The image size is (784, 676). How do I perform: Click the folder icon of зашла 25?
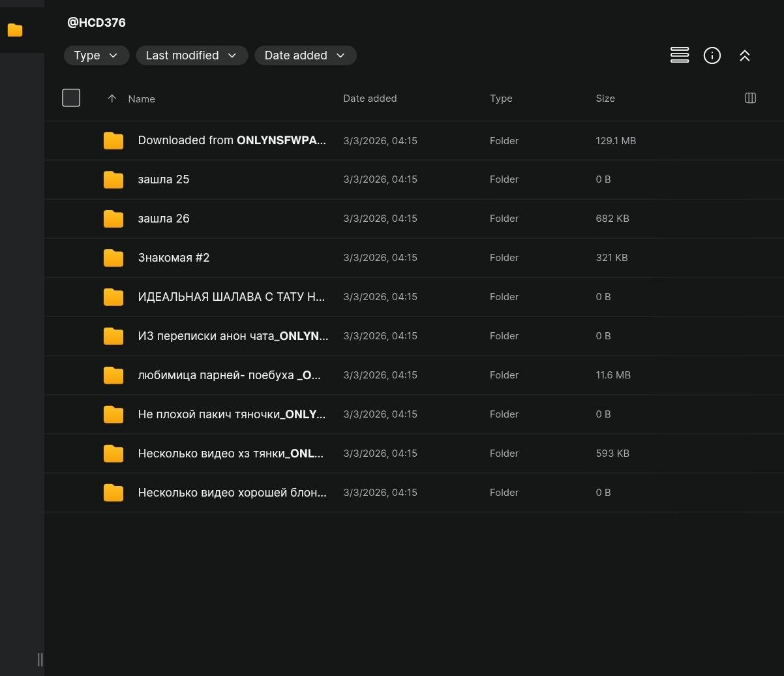point(113,179)
